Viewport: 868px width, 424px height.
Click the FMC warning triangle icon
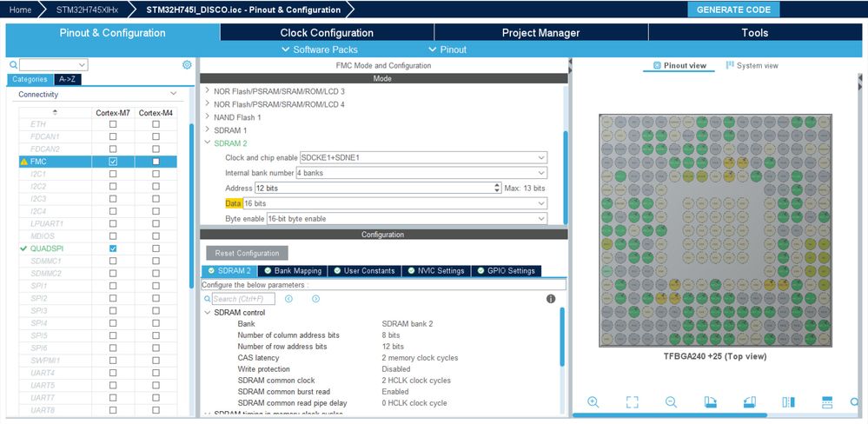click(x=23, y=162)
